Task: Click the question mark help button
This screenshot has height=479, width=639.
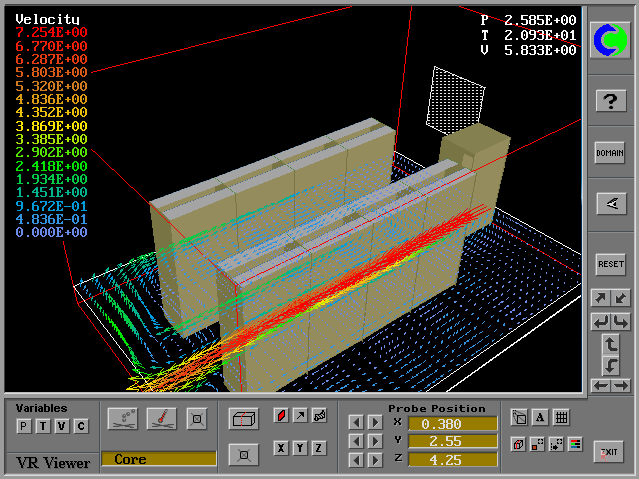Action: click(x=610, y=101)
